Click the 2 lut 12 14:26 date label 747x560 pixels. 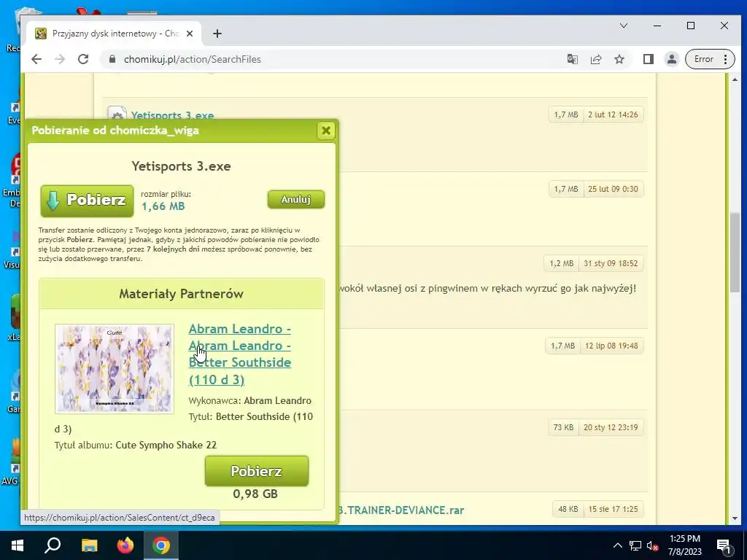(613, 114)
